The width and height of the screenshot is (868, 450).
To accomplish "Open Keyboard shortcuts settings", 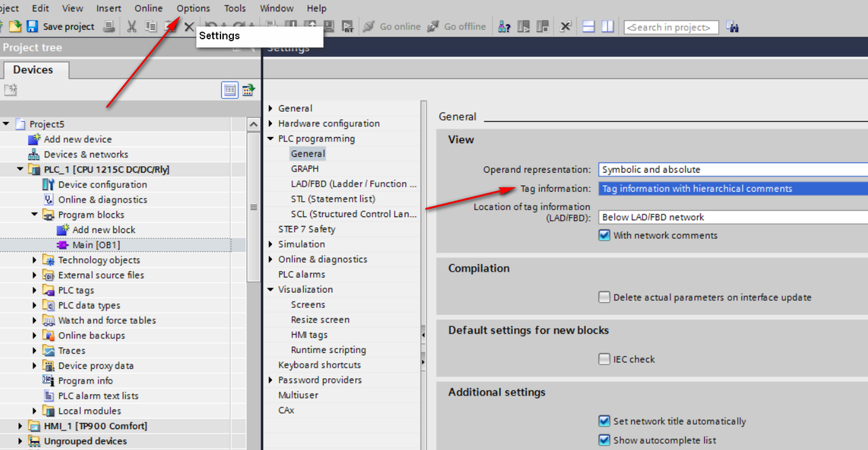I will tap(319, 365).
